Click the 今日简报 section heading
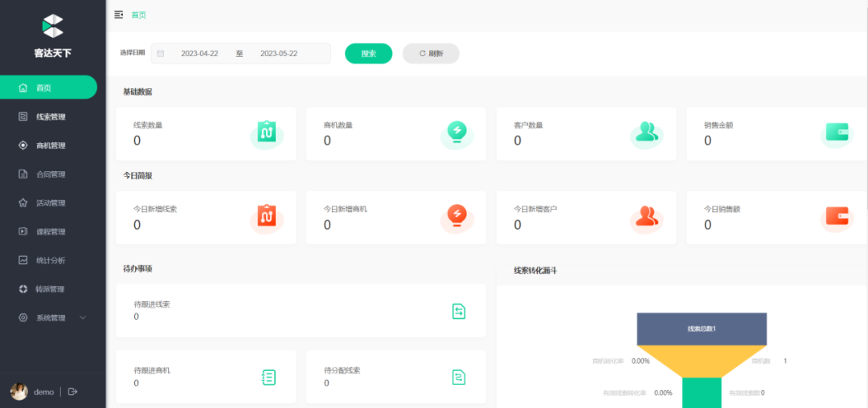Viewport: 868px width, 408px height. pos(137,176)
